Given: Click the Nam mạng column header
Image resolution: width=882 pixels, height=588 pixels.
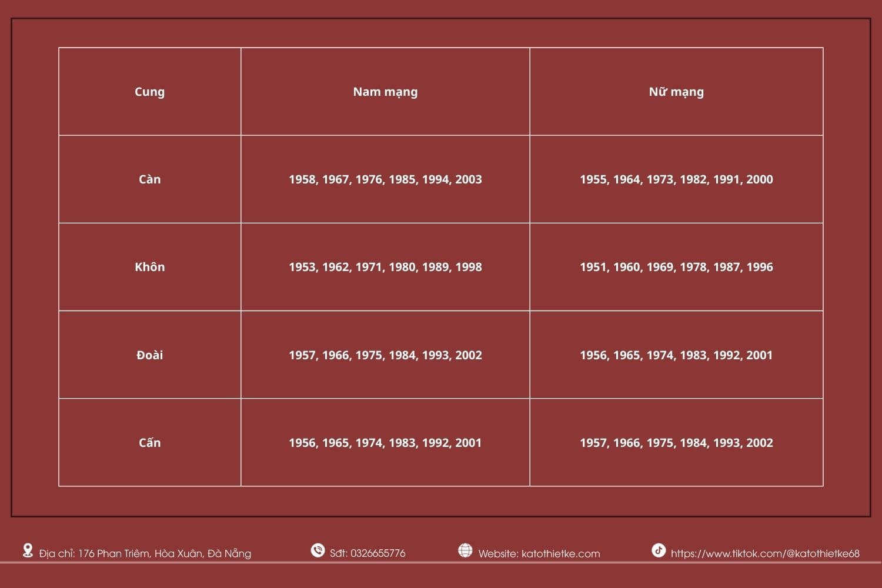Looking at the screenshot, I should pos(385,92).
